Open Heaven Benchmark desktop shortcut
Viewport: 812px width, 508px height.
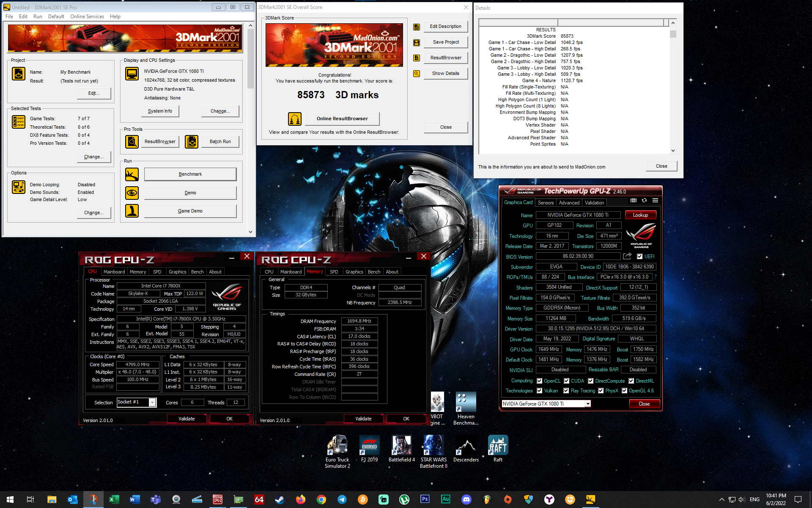[466, 409]
